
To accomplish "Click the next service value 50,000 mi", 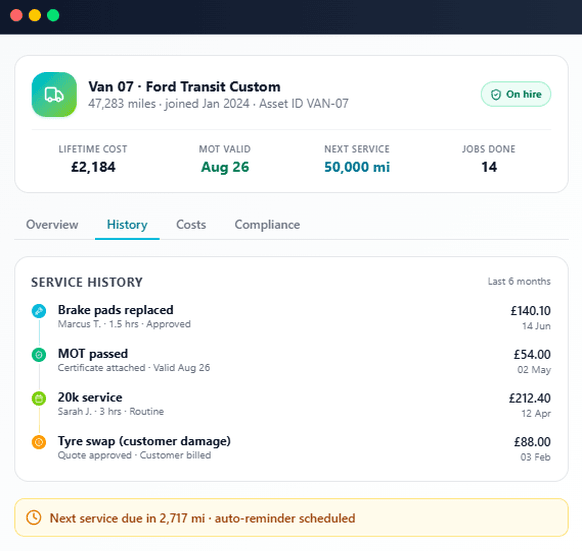I will pyautogui.click(x=357, y=167).
